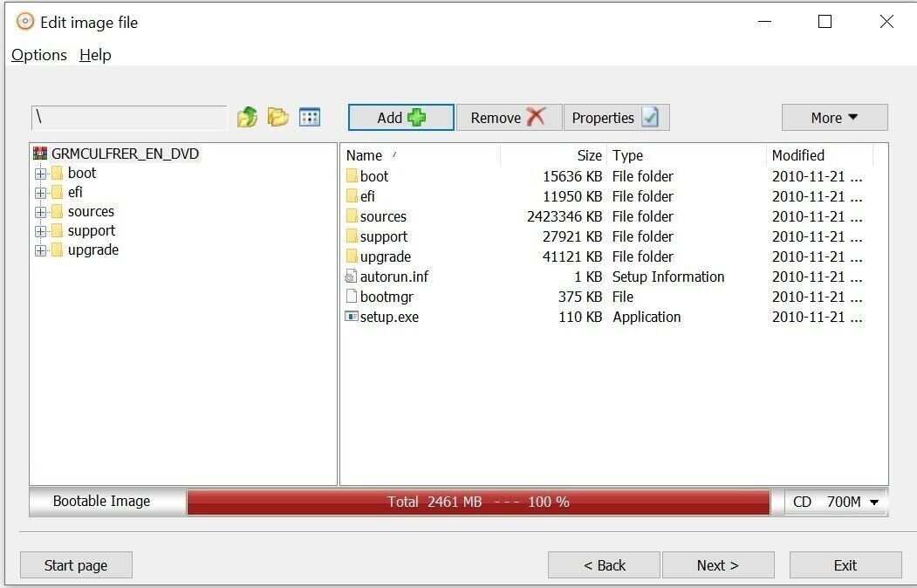Click the upgrade folder icon in file list
The image size is (917, 588).
pos(351,256)
